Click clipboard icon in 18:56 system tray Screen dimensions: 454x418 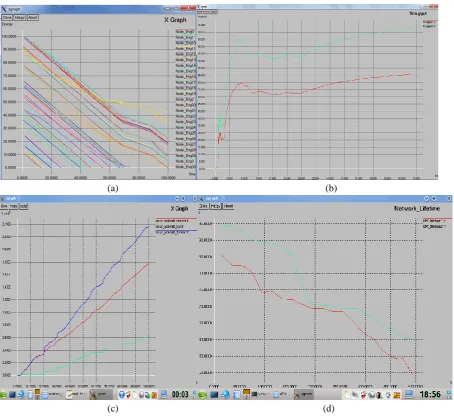346,395
